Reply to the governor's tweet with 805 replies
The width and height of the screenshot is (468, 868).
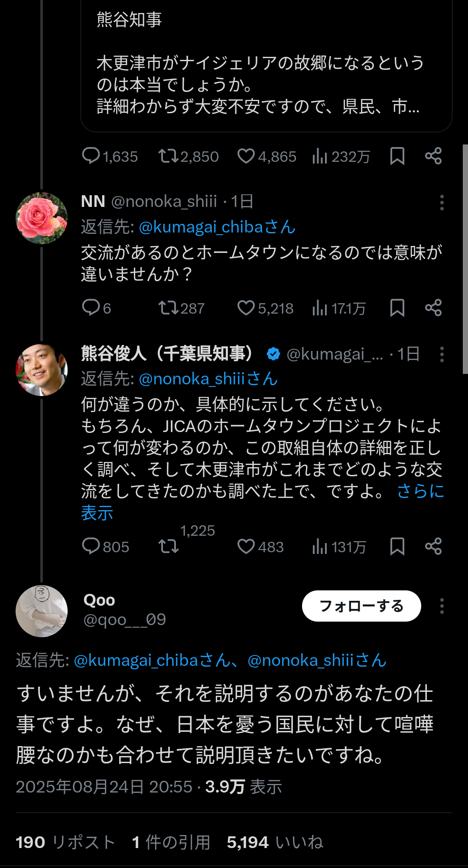point(105,547)
